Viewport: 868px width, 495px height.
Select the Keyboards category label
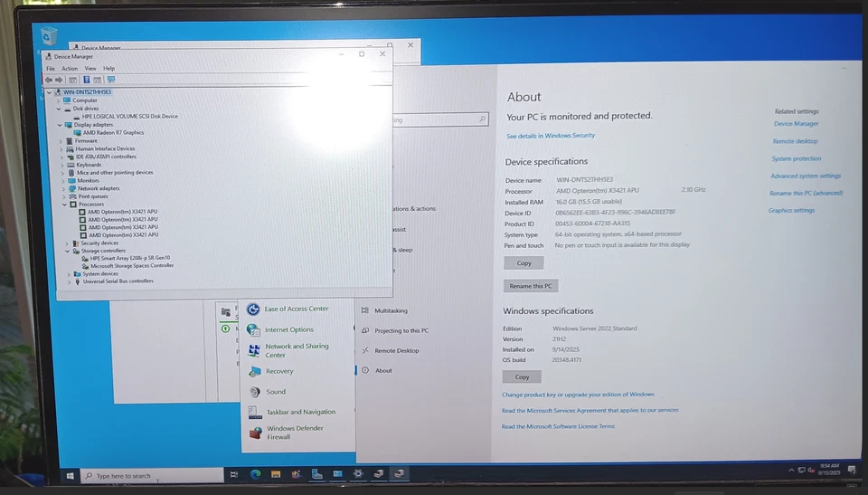tap(89, 165)
